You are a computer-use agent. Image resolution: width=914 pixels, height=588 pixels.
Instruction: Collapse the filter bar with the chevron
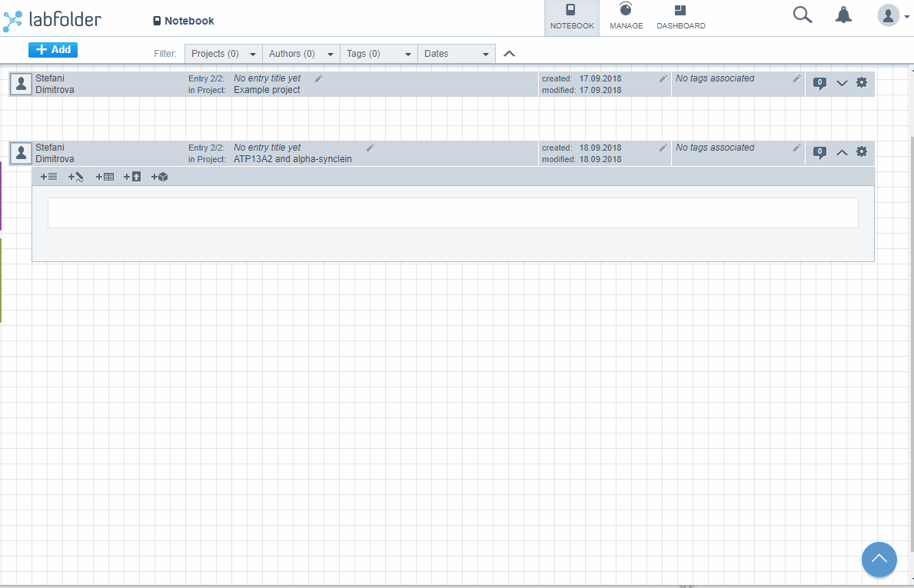pyautogui.click(x=509, y=54)
